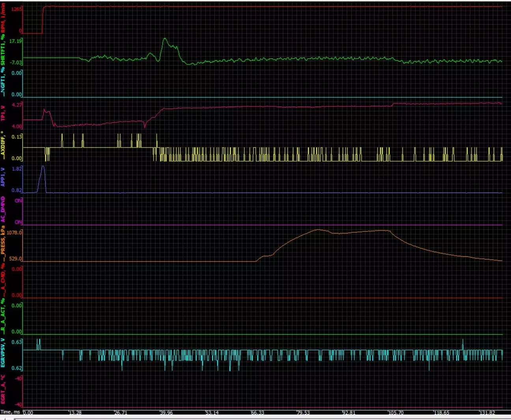Click the AC_DMND channel label
Screen dimensions: 511x420
4,210
